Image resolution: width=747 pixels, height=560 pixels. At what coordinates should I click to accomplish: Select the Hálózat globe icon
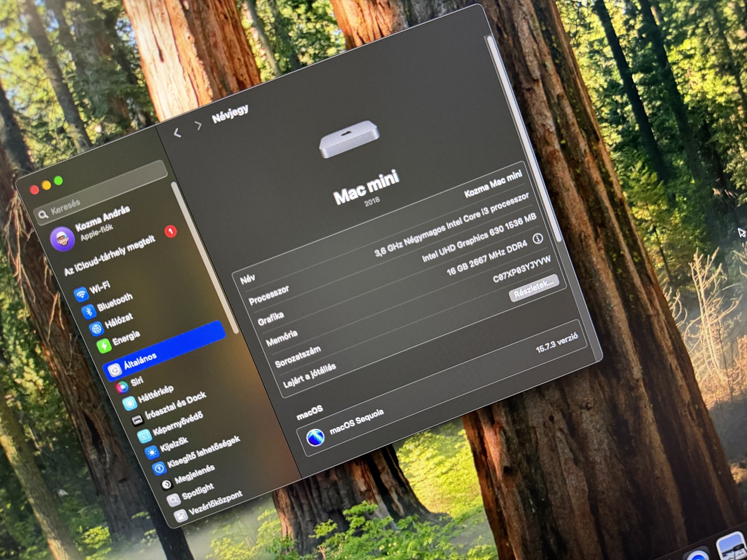(x=97, y=329)
